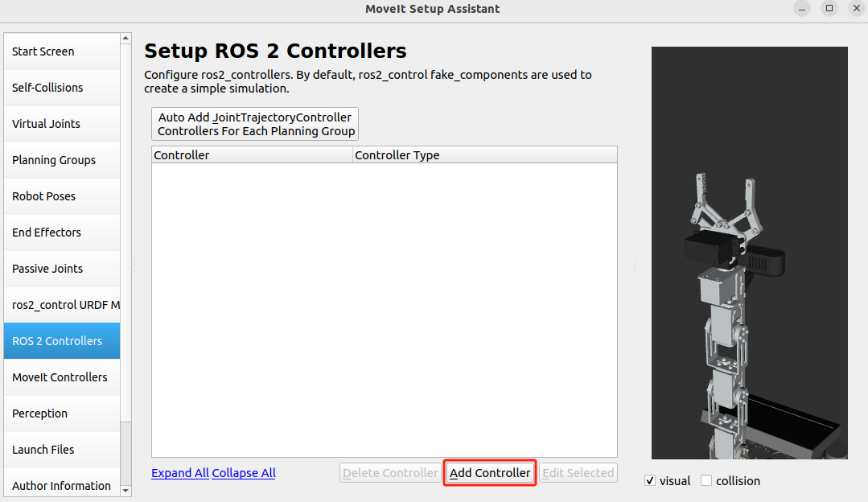Go to MoveIt Controllers step
Image resolution: width=868 pixels, height=502 pixels.
[62, 377]
